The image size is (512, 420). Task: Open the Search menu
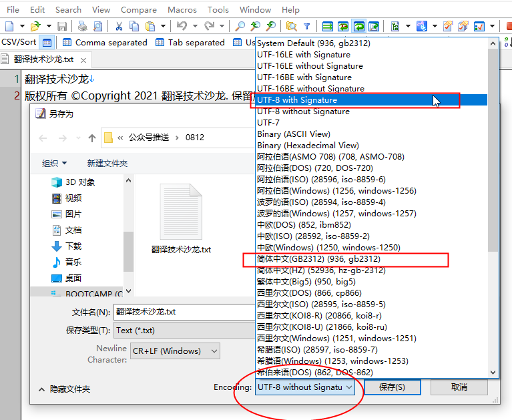click(x=68, y=10)
